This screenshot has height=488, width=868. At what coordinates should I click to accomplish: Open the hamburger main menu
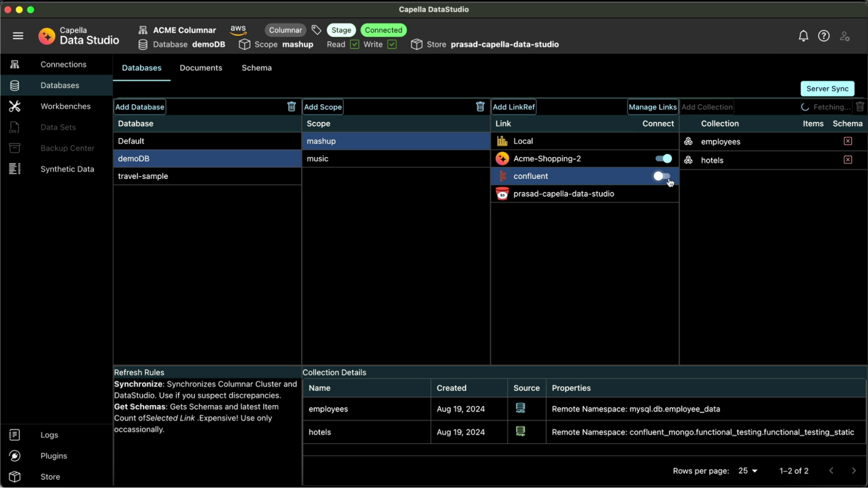pos(18,36)
